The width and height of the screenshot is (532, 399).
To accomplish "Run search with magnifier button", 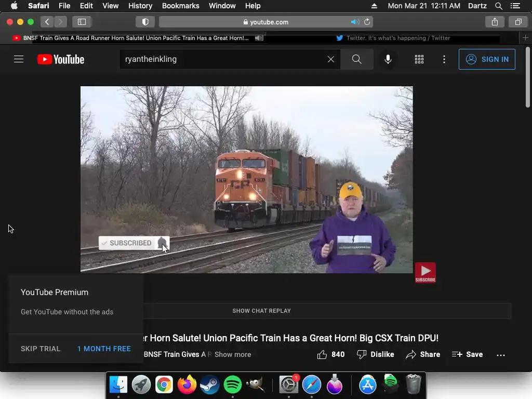I will coord(356,59).
